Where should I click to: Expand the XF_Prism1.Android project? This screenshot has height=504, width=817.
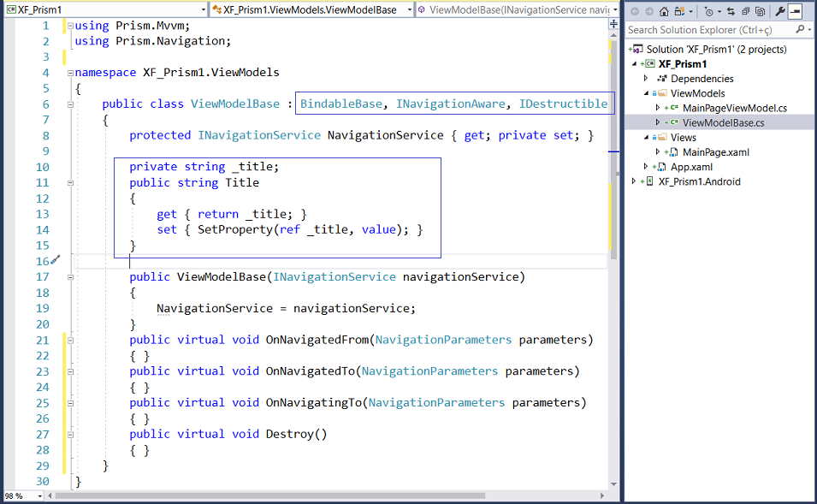coord(634,181)
